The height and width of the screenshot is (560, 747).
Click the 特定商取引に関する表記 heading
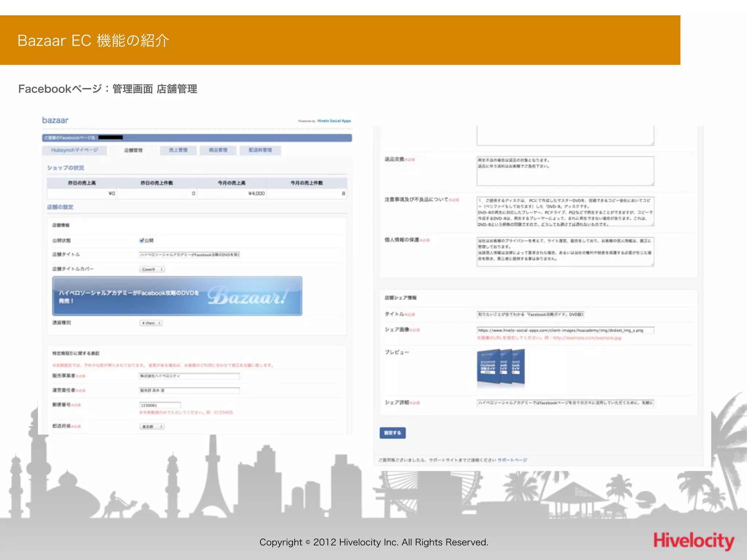coord(76,353)
